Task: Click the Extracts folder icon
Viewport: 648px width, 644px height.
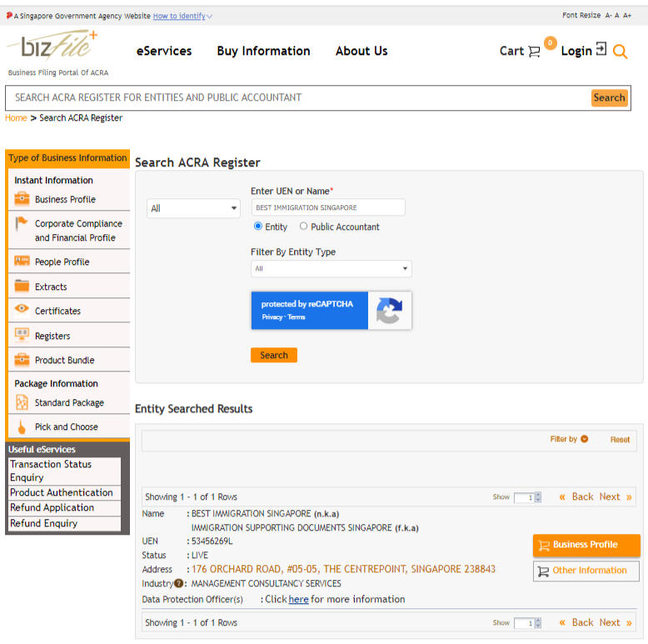Action: [22, 286]
